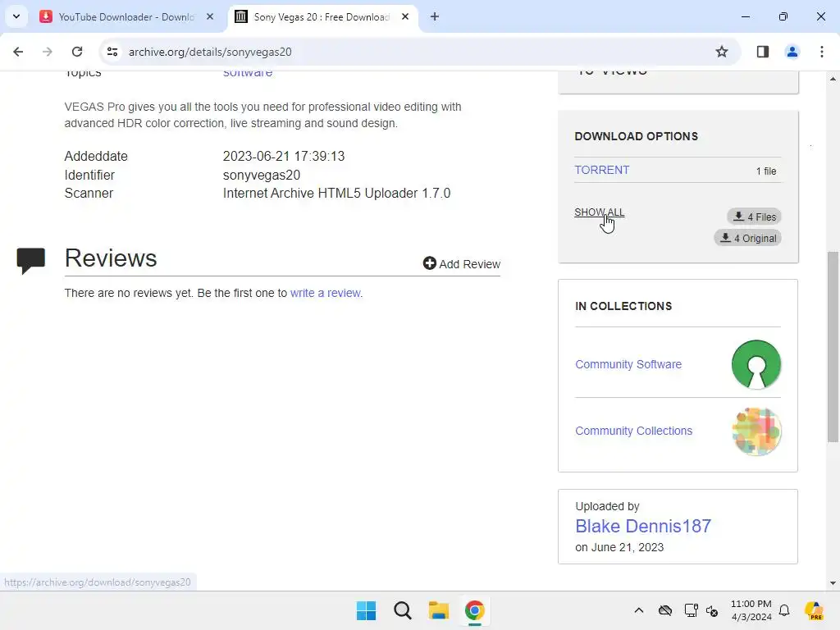Expand the tab search dropdown
Screen dimensions: 840x630
tap(16, 16)
